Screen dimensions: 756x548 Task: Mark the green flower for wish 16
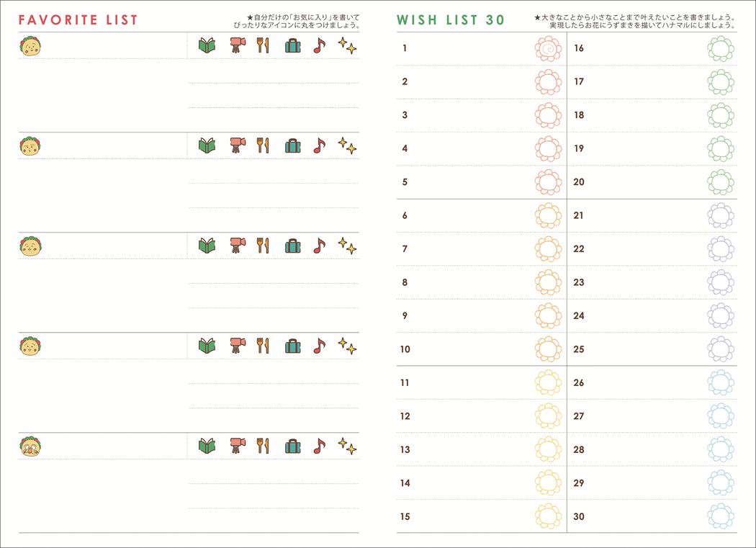(721, 49)
